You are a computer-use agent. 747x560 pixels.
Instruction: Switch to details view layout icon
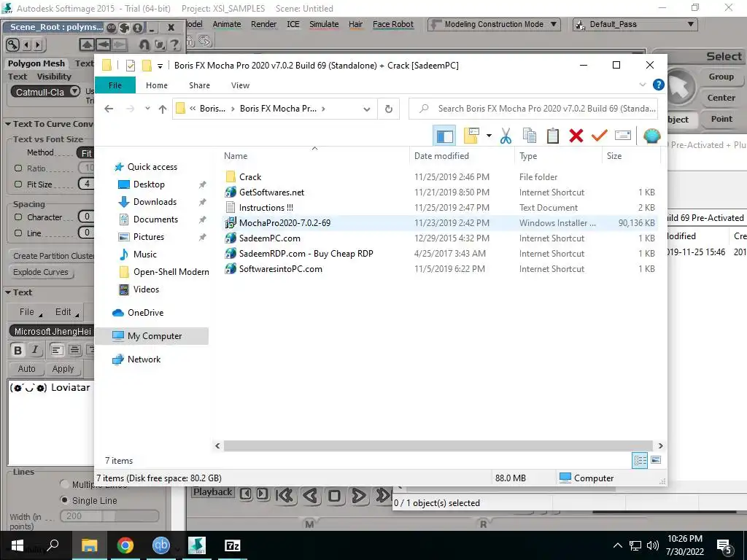click(x=640, y=460)
